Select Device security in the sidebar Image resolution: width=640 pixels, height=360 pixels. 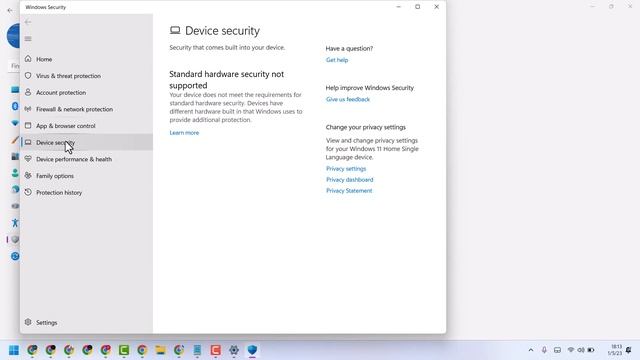[x=87, y=142]
